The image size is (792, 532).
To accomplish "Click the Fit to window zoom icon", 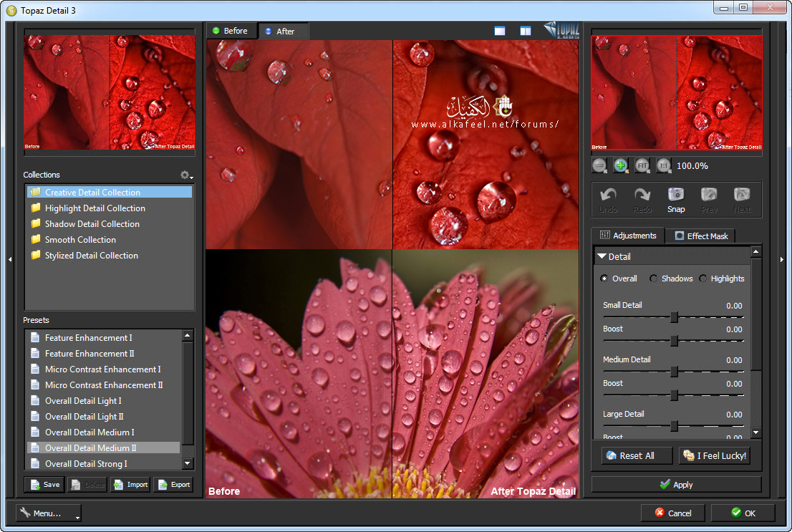I will (x=642, y=165).
